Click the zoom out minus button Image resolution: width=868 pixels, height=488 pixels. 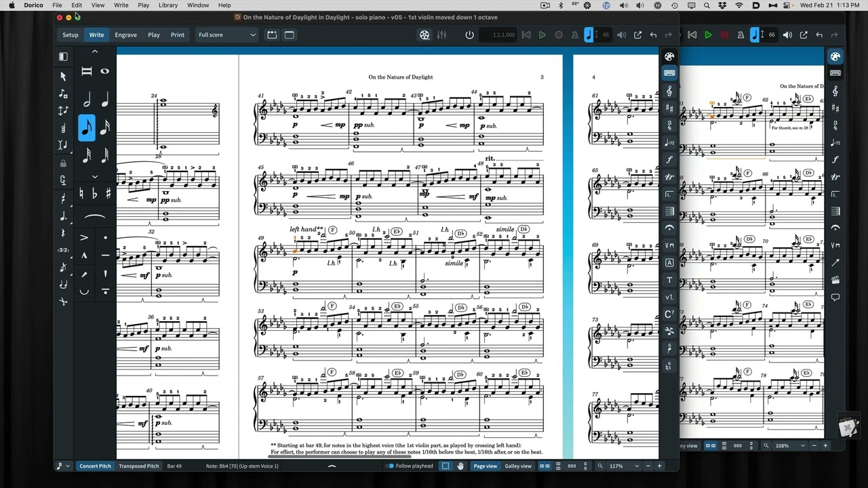649,466
